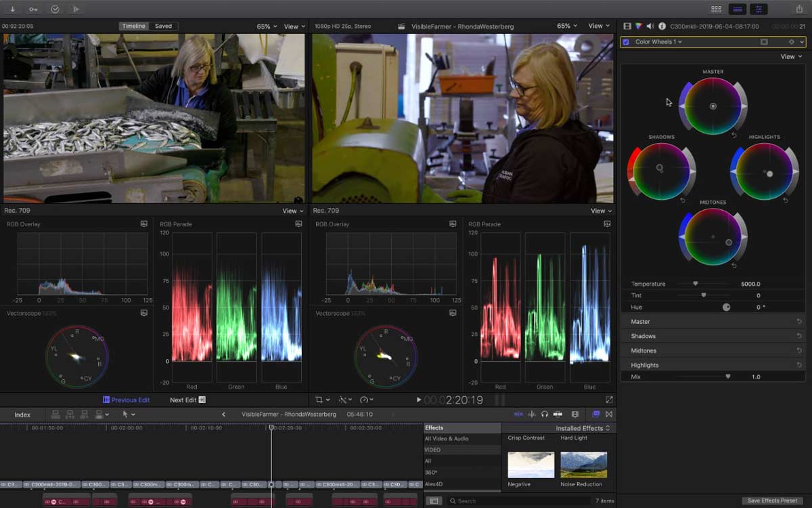Open the keyword editor key icon

[x=34, y=9]
